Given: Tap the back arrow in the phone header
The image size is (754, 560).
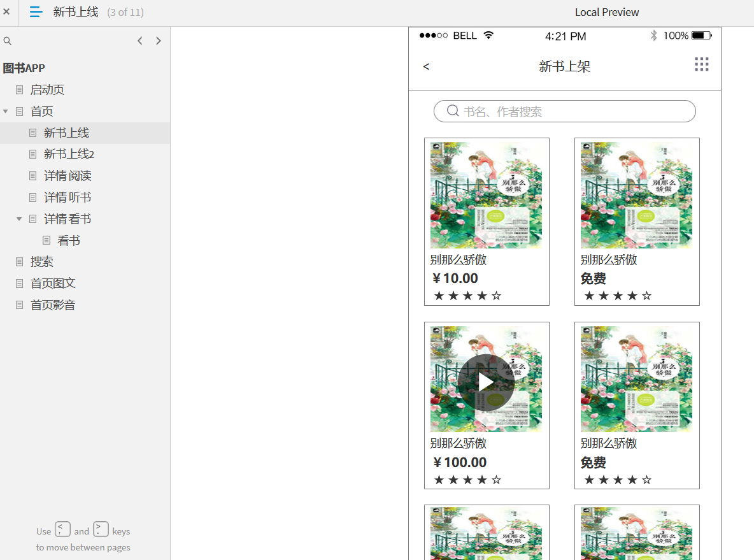Looking at the screenshot, I should (426, 66).
